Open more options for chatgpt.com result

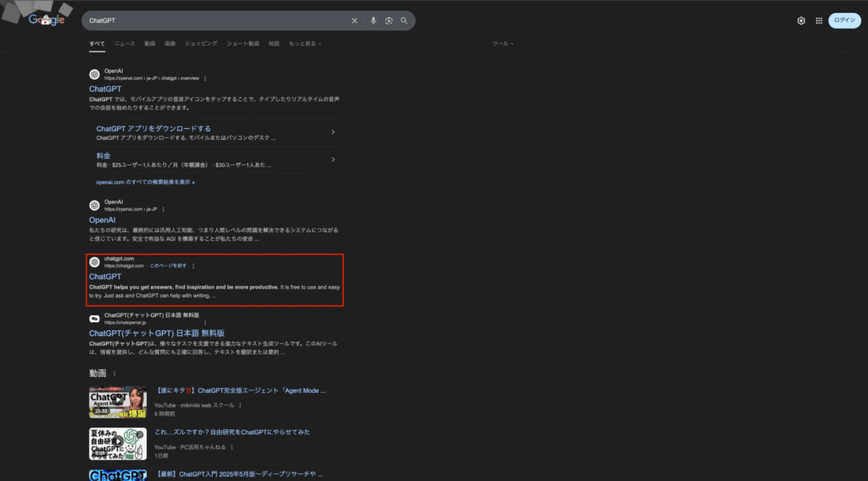pyautogui.click(x=193, y=266)
